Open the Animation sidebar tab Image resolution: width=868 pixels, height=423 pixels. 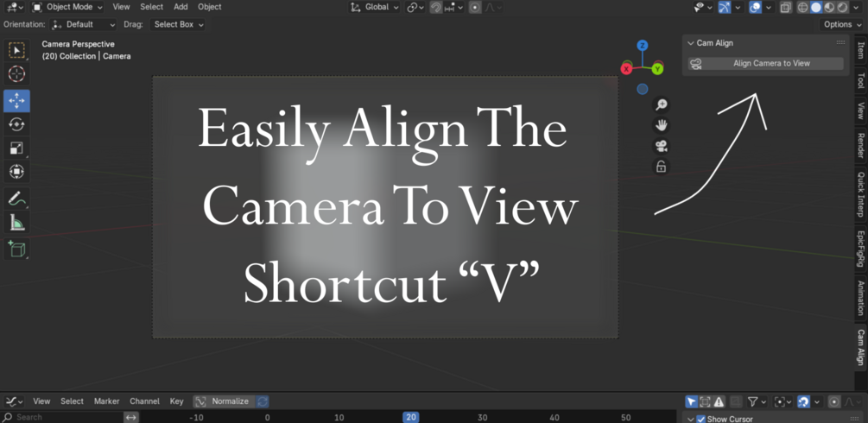click(861, 298)
